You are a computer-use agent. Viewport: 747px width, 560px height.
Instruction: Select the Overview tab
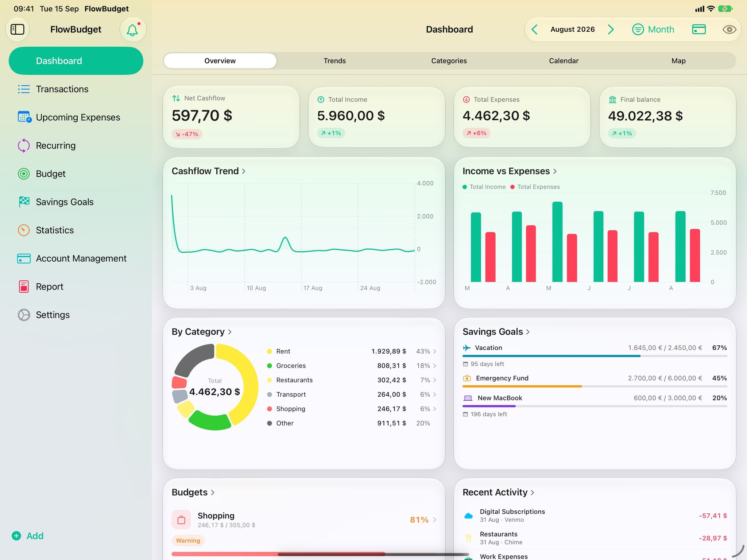pos(220,61)
